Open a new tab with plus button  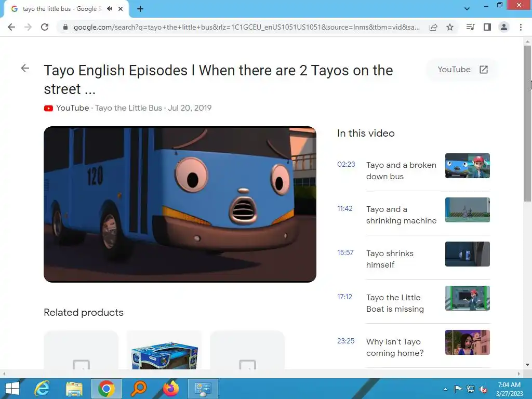tap(140, 9)
